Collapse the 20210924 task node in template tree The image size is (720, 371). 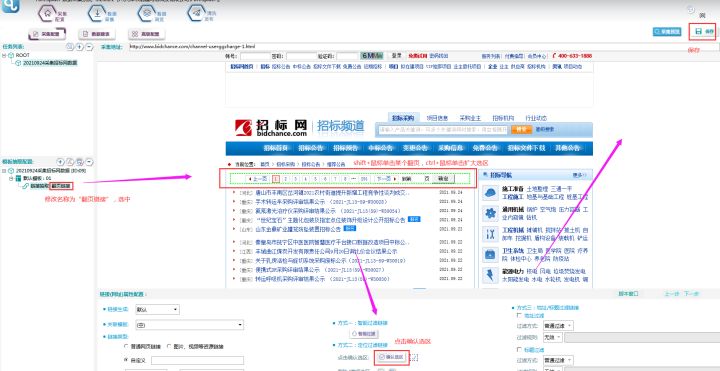pyautogui.click(x=4, y=170)
